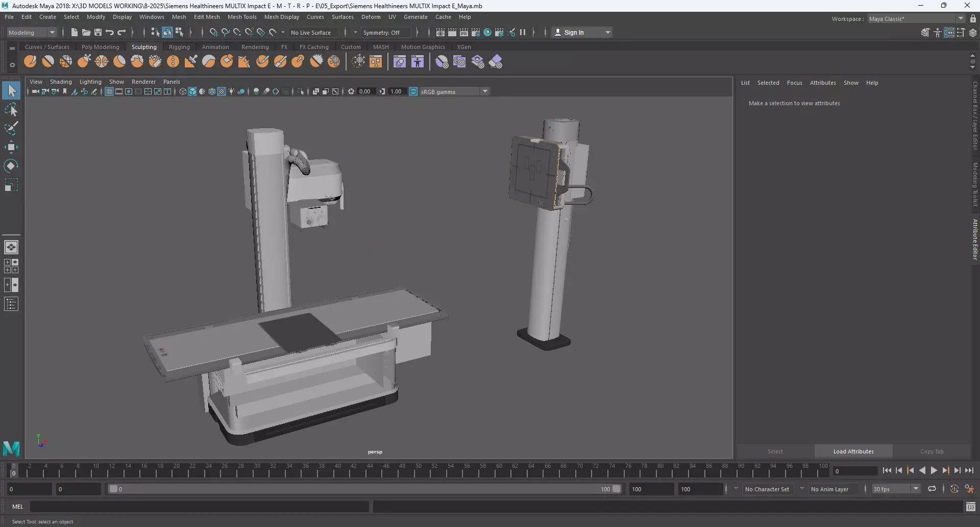Click the No Live Surface field
980x527 pixels.
pyautogui.click(x=313, y=32)
